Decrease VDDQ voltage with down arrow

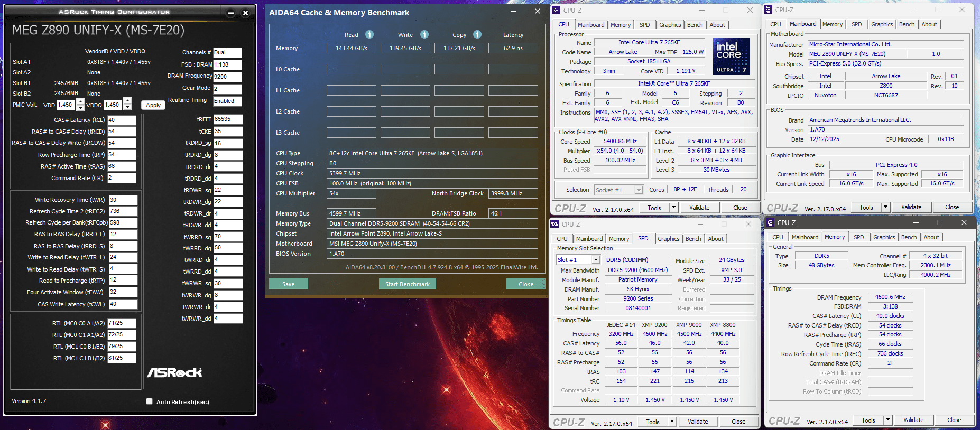[127, 108]
